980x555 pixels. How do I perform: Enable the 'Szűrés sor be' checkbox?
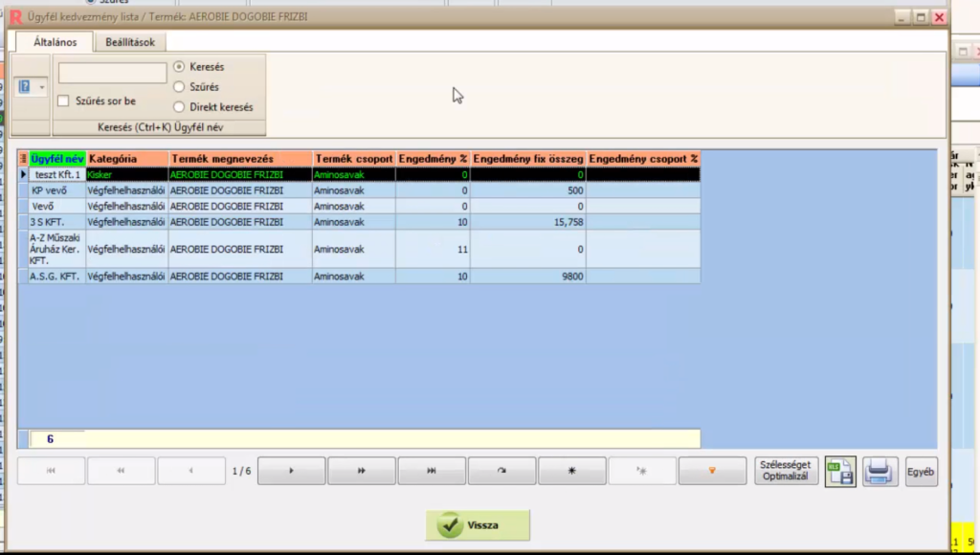63,101
